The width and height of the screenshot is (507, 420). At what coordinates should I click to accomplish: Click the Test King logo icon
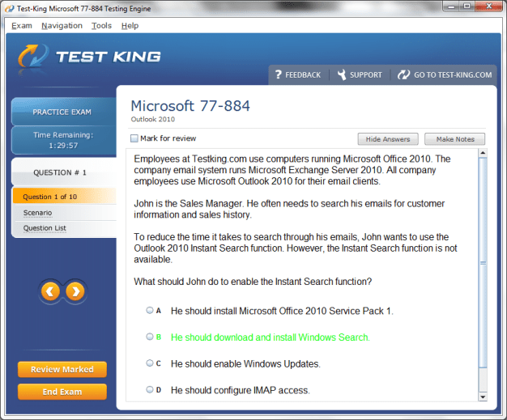pos(33,56)
